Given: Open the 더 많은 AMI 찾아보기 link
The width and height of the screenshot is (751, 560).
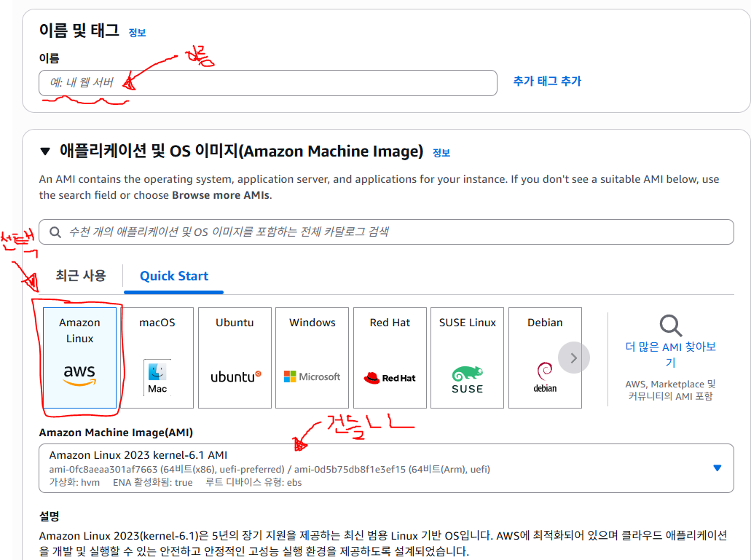Looking at the screenshot, I should point(671,354).
